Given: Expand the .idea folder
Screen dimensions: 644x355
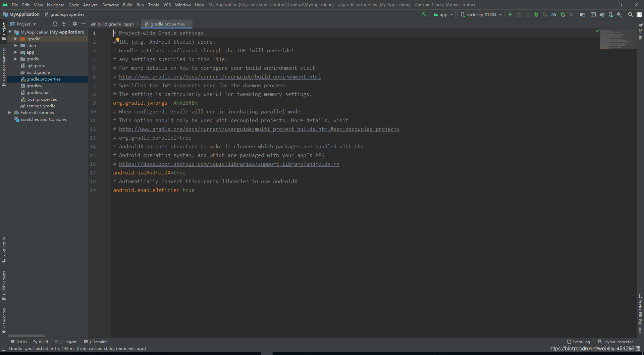Looking at the screenshot, I should (x=15, y=45).
